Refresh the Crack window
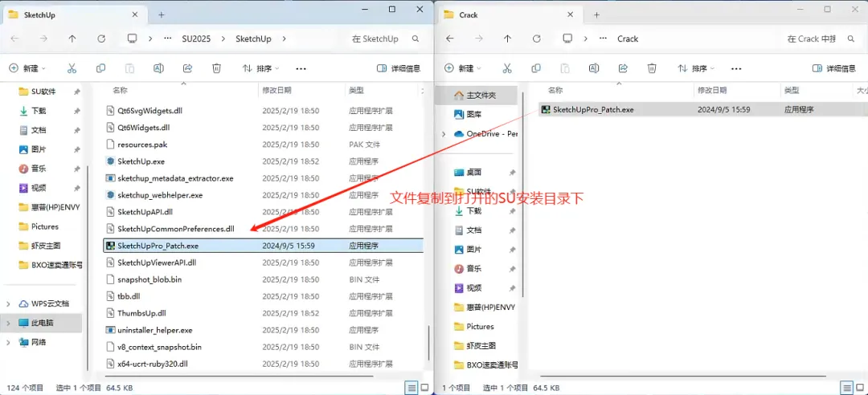 [536, 39]
